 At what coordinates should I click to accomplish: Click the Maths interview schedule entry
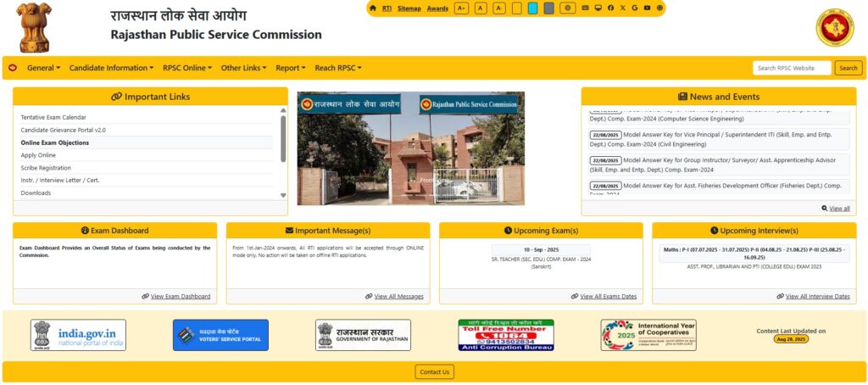[754, 254]
